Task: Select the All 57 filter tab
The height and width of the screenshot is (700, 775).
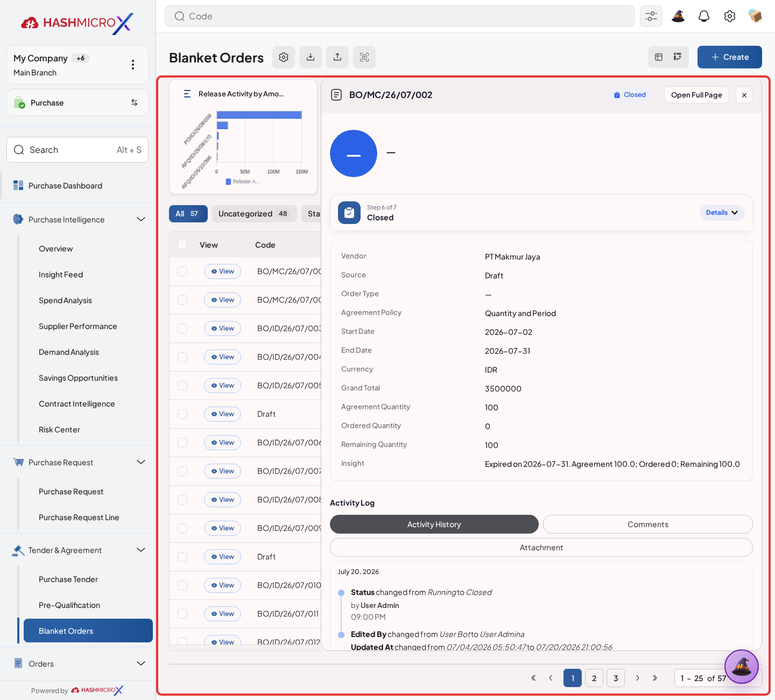Action: pyautogui.click(x=188, y=214)
